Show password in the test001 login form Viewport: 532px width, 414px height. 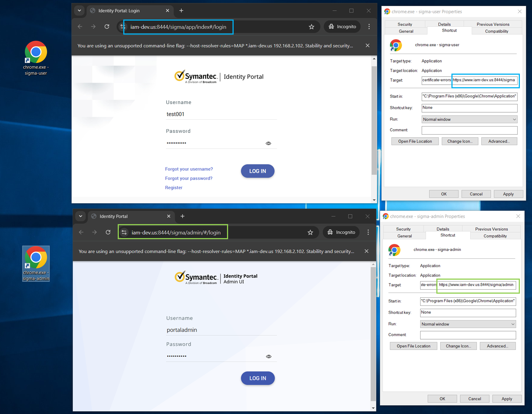tap(268, 144)
